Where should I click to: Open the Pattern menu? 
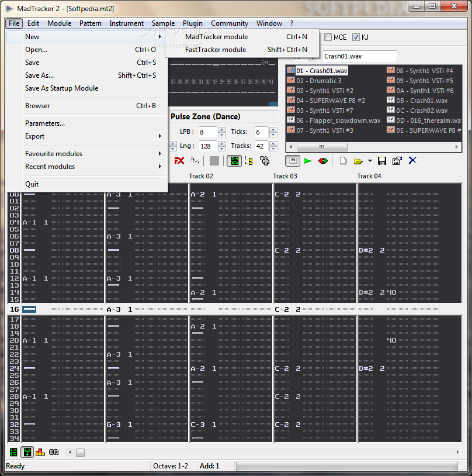pos(91,23)
